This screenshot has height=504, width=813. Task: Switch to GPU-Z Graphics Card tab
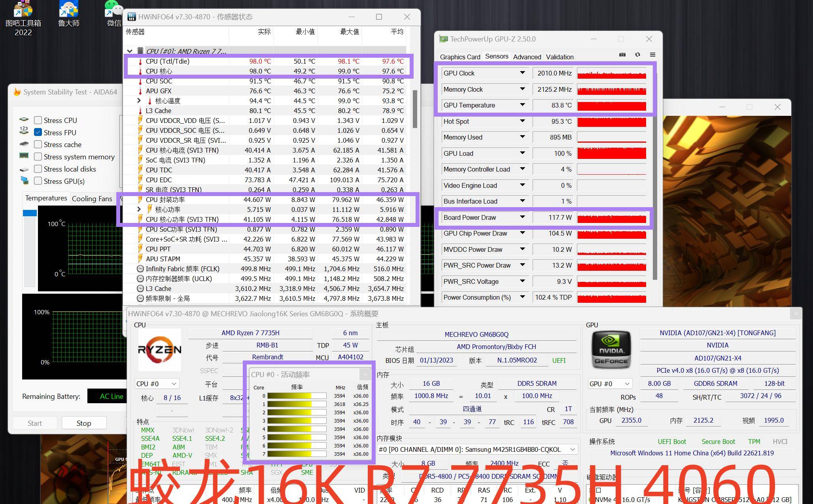click(x=460, y=57)
